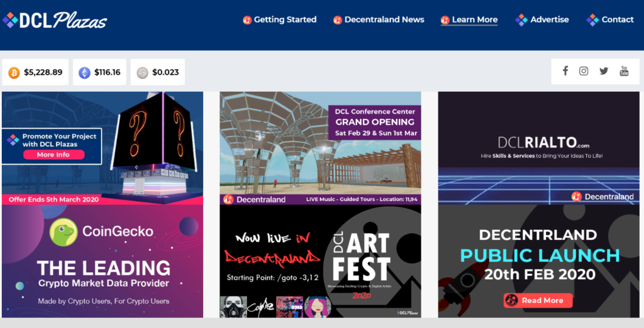Click the 20th FEB 2020 date text

tap(540, 274)
